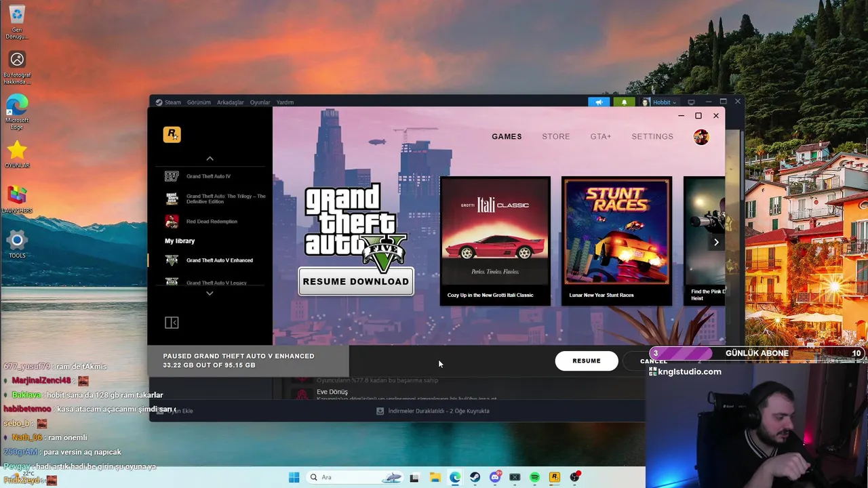Screen dimensions: 868x488
Task: Open Microsoft Edge desktop shortcut
Action: pyautogui.click(x=17, y=112)
